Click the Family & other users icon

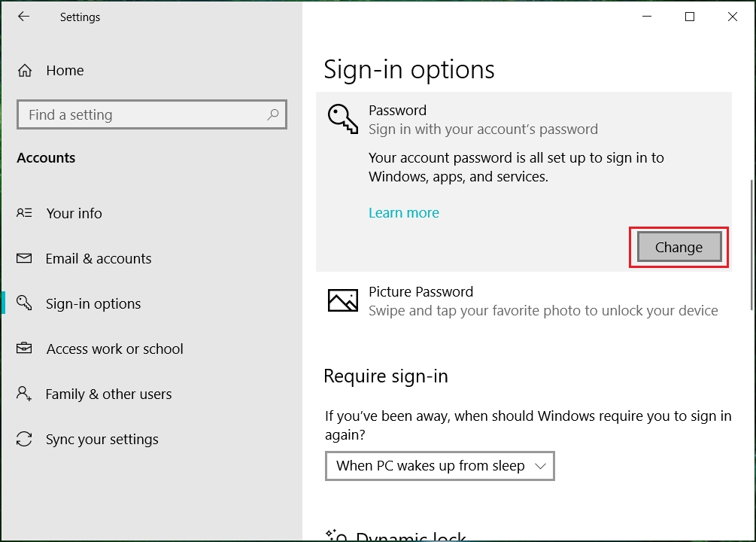[x=24, y=394]
